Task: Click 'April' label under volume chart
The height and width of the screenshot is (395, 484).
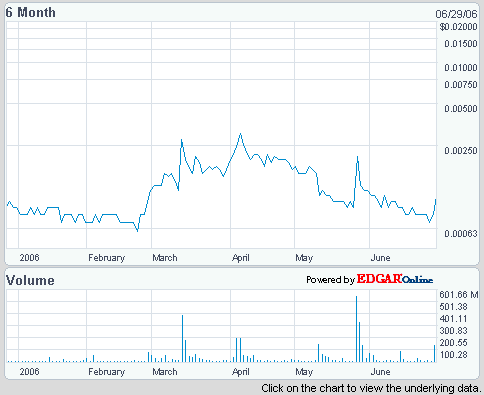Action: (241, 372)
